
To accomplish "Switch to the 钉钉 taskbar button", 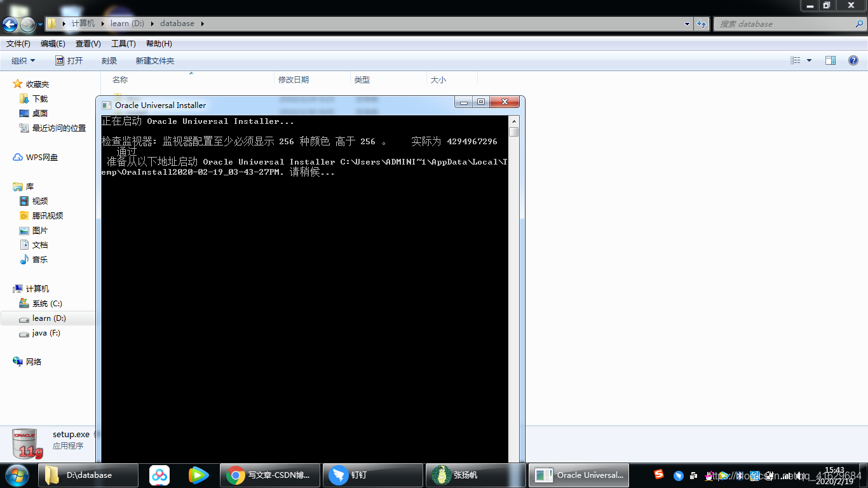I will [x=372, y=475].
